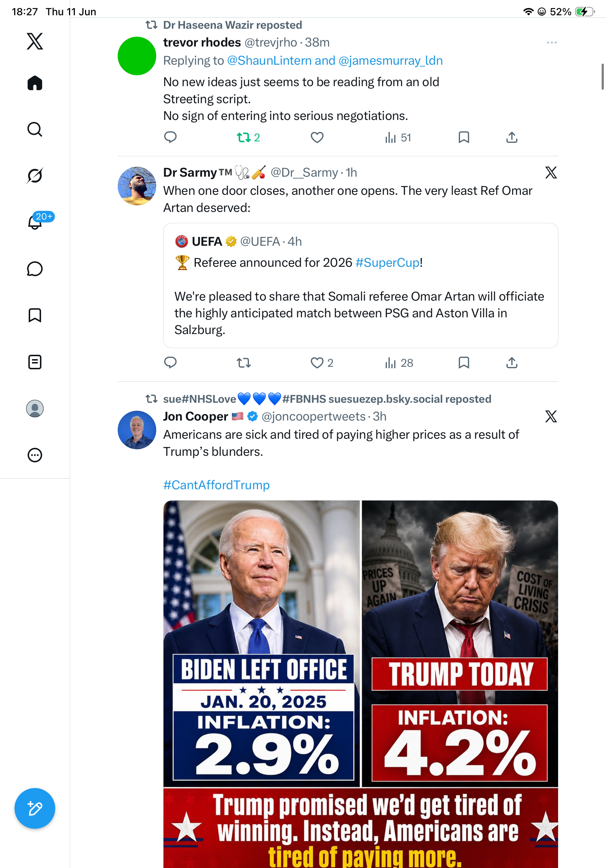This screenshot has height=868, width=606.
Task: Go to Home icon in sidebar
Action: [x=35, y=83]
